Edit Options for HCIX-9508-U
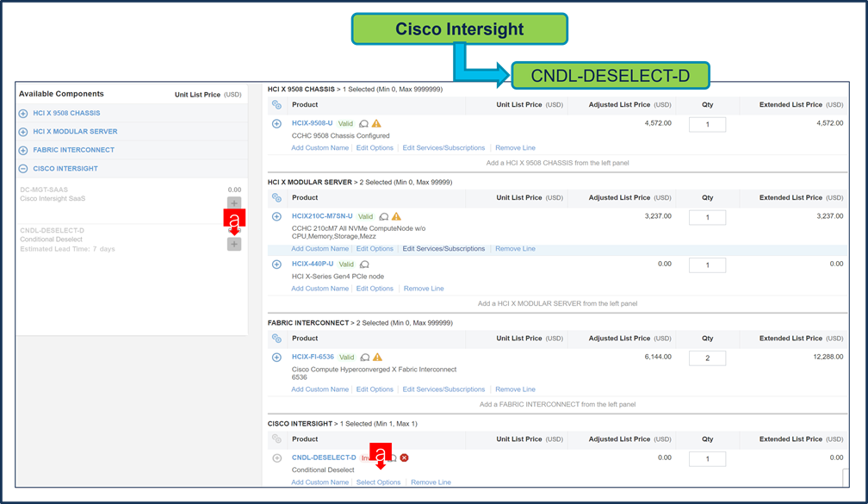The height and width of the screenshot is (504, 868). click(375, 148)
